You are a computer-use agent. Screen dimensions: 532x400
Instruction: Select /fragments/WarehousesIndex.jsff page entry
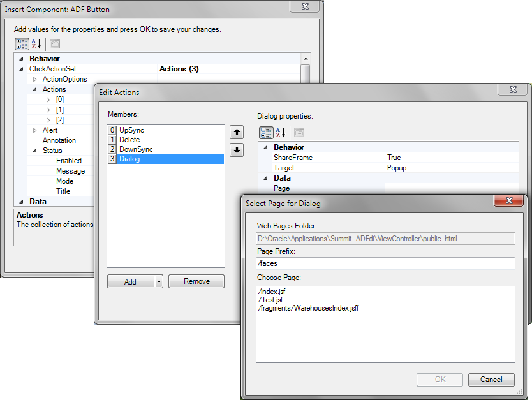[308, 308]
